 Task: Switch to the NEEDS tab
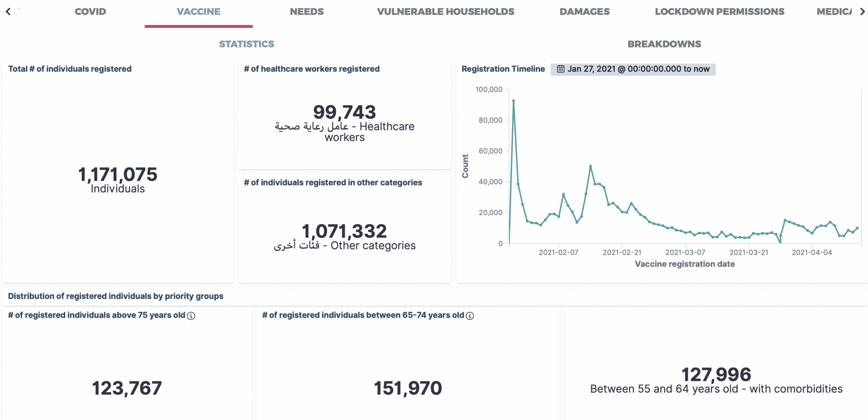[307, 12]
